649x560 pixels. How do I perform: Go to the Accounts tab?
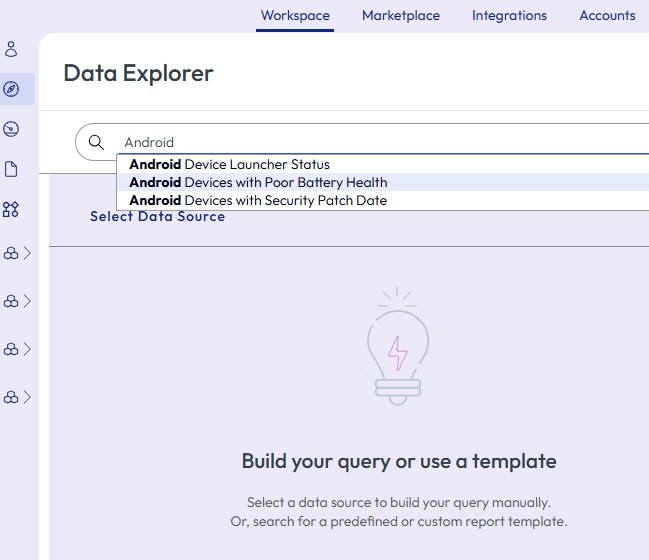(x=607, y=16)
